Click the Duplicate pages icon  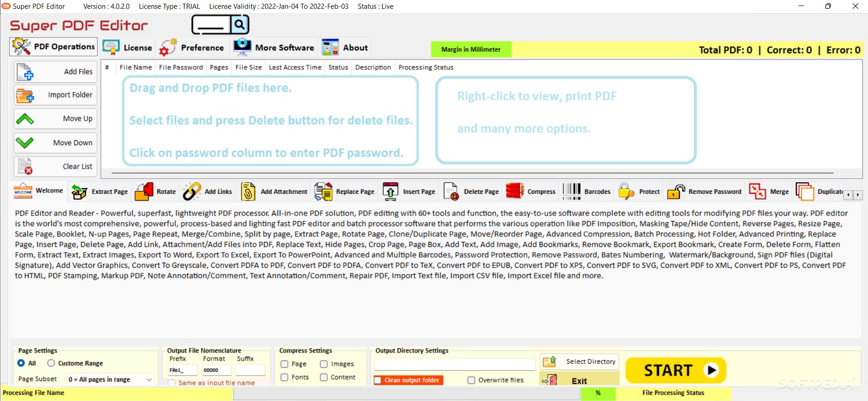point(805,191)
